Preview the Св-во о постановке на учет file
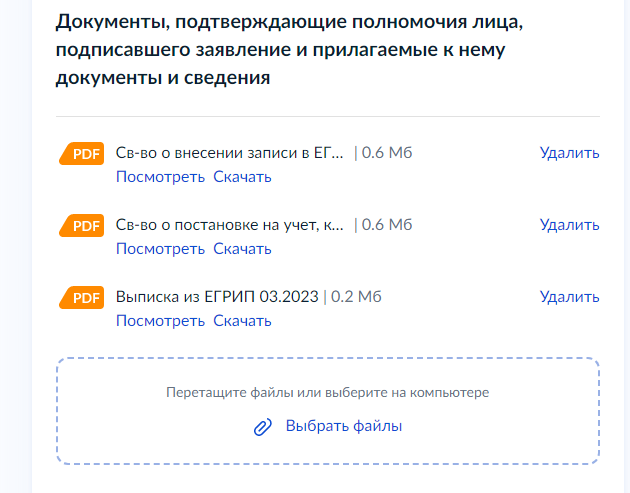This screenshot has height=493, width=630. [x=160, y=249]
